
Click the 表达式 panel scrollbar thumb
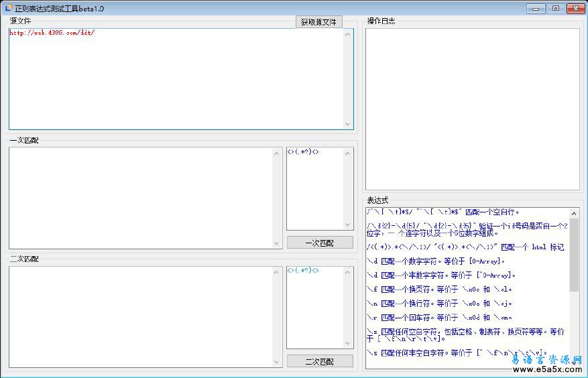(x=574, y=255)
